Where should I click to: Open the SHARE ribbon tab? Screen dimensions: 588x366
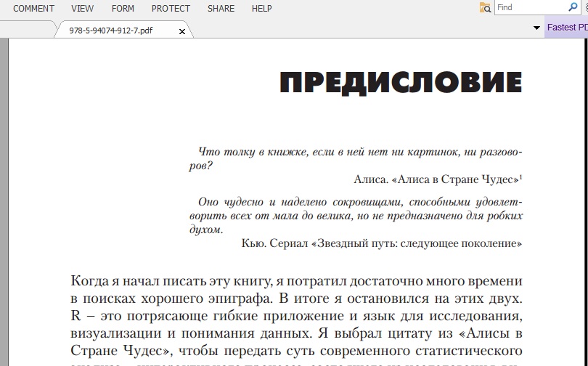coord(221,8)
